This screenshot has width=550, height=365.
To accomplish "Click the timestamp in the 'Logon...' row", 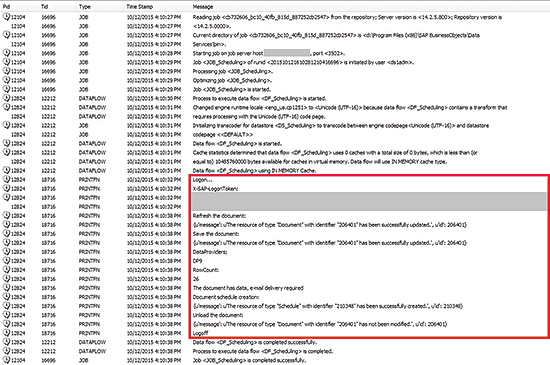I will point(154,180).
